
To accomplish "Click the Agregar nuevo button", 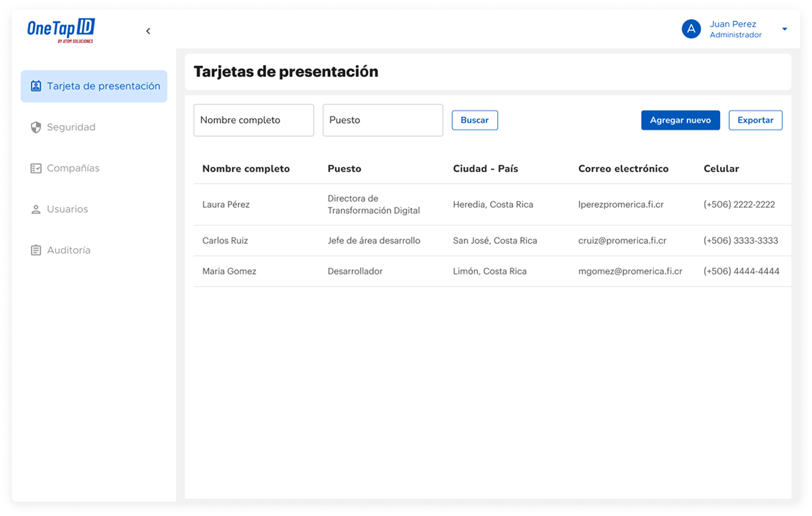I will tap(680, 120).
